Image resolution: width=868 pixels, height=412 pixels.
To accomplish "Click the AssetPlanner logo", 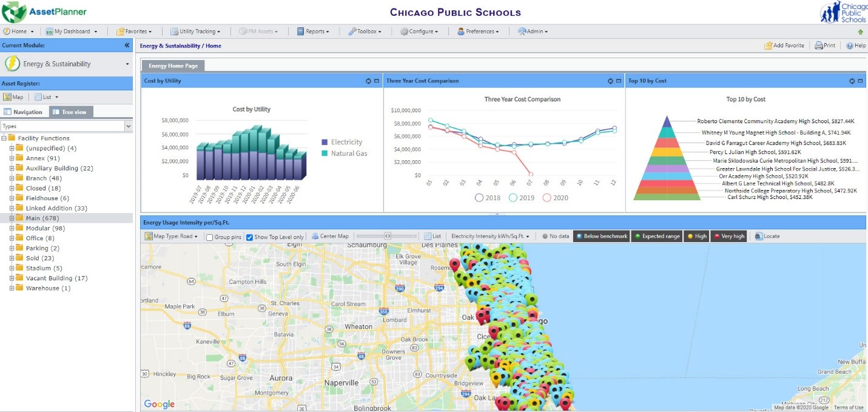I will click(44, 12).
